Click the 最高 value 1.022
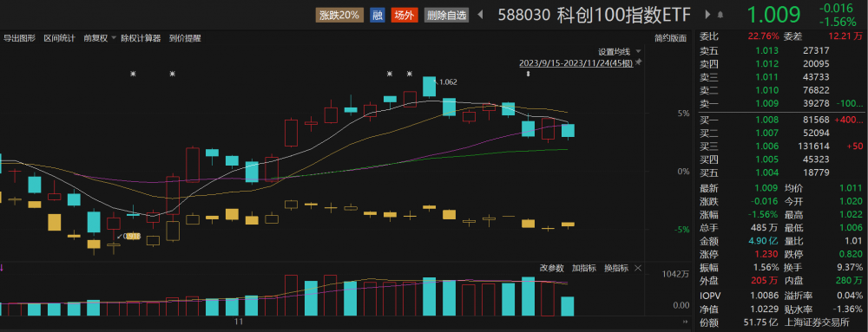The height and width of the screenshot is (332, 868). click(851, 214)
